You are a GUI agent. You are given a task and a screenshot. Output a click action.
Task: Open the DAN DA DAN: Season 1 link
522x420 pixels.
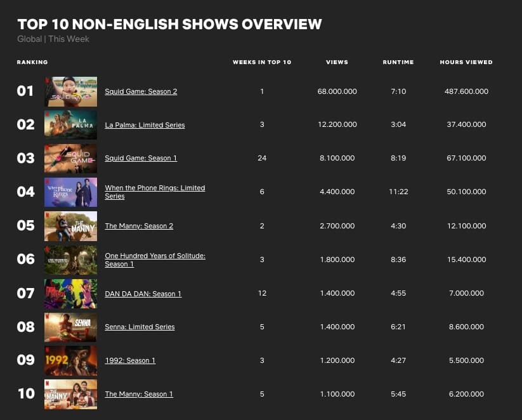tap(143, 294)
